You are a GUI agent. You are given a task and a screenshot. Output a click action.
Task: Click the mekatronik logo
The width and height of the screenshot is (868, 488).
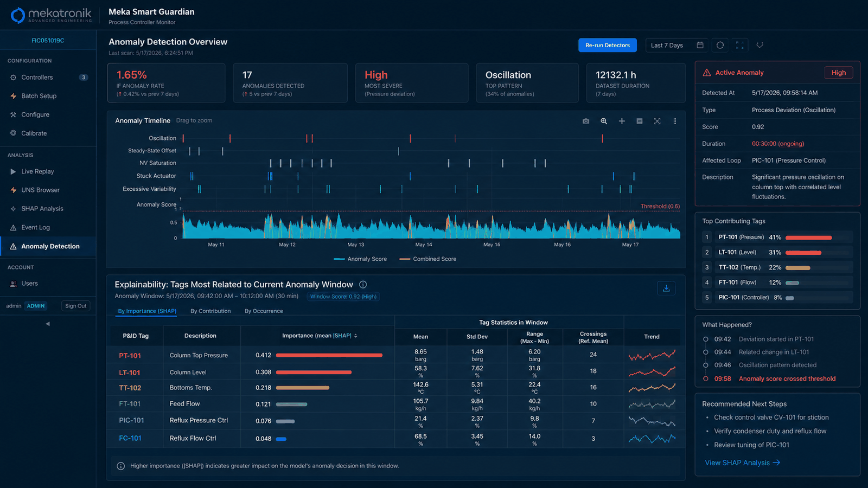pos(52,15)
